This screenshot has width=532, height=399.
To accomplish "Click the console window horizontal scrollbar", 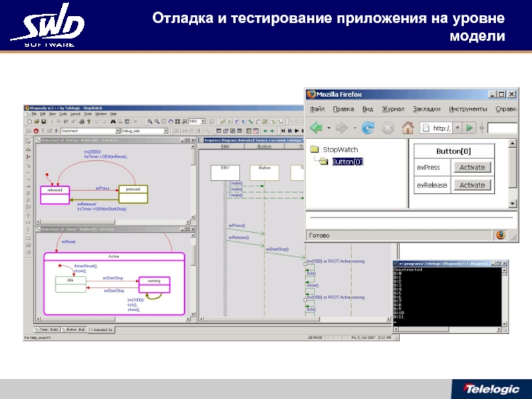I will (x=448, y=329).
